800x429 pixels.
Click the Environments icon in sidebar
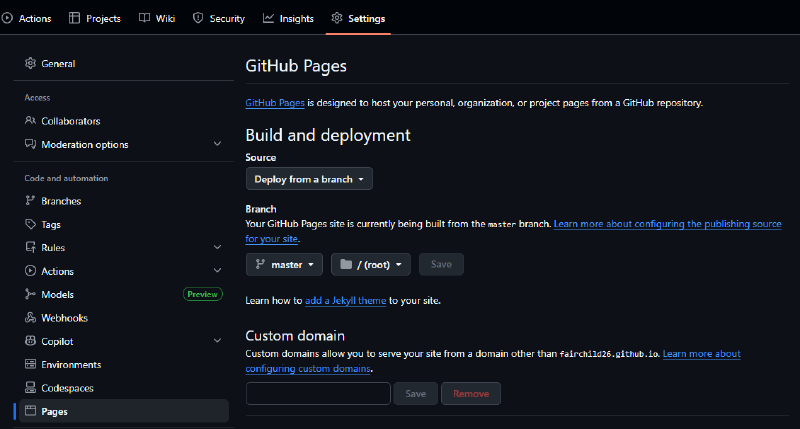pyautogui.click(x=30, y=365)
